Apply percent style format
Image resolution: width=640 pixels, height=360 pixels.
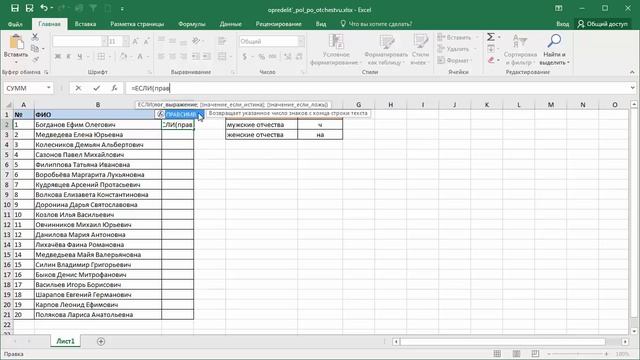(x=261, y=56)
